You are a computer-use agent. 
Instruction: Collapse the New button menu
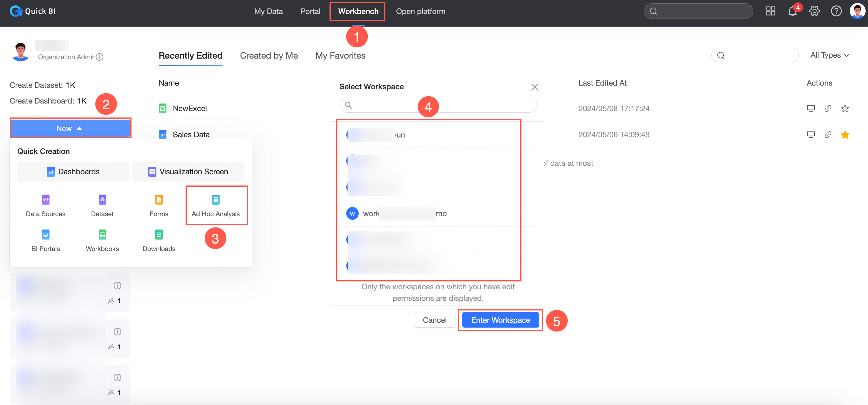click(70, 128)
